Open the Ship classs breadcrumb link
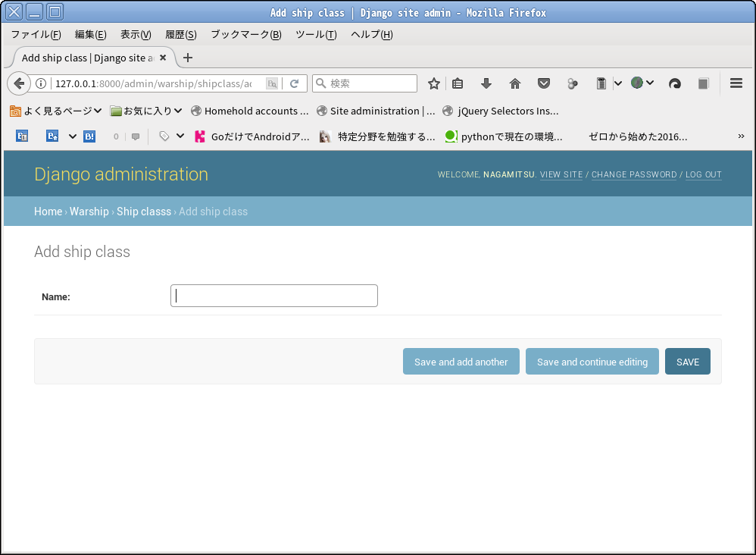This screenshot has width=756, height=555. pos(144,212)
